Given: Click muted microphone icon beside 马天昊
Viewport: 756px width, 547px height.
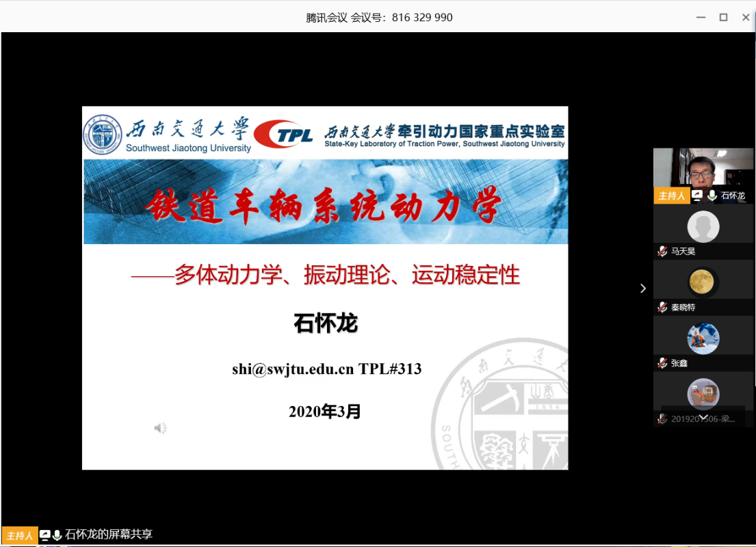Looking at the screenshot, I should 662,252.
